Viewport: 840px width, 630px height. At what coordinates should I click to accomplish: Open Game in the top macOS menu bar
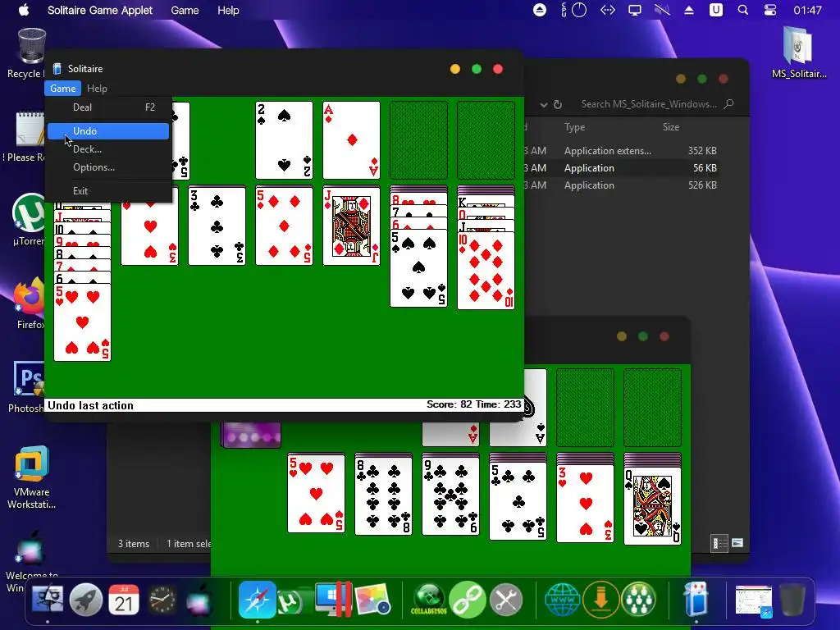tap(185, 10)
